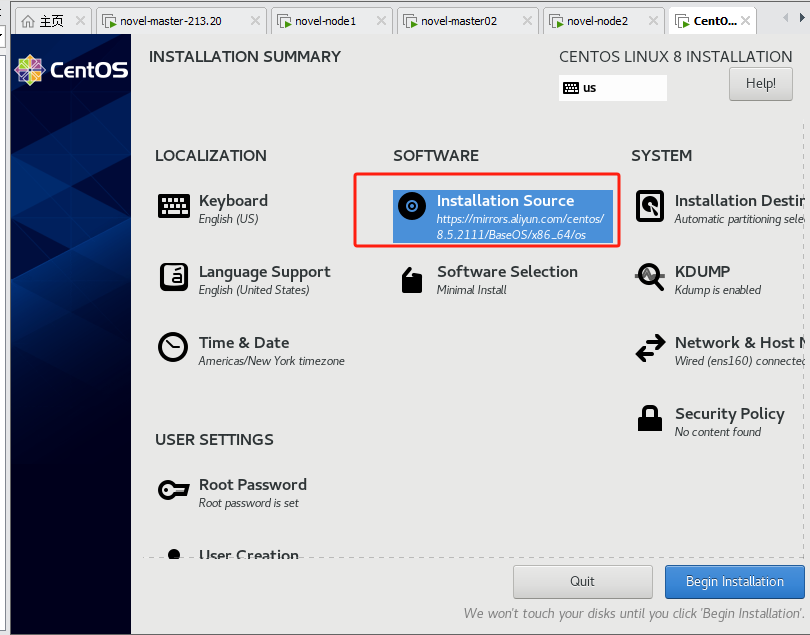The width and height of the screenshot is (810, 635).
Task: Click the mirrors.aliyun.com source URL text
Action: [520, 227]
